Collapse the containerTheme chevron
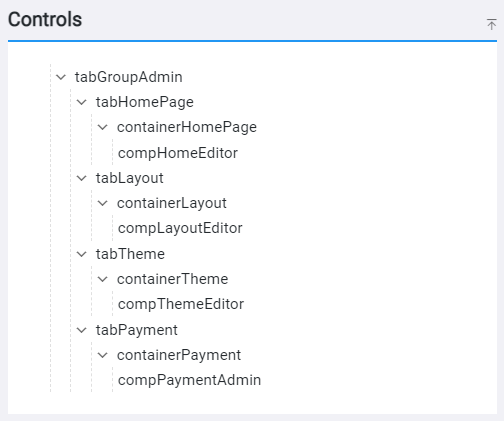The height and width of the screenshot is (421, 504). coord(103,279)
